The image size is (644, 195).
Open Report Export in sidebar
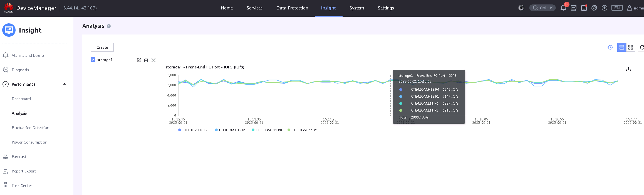tap(24, 171)
